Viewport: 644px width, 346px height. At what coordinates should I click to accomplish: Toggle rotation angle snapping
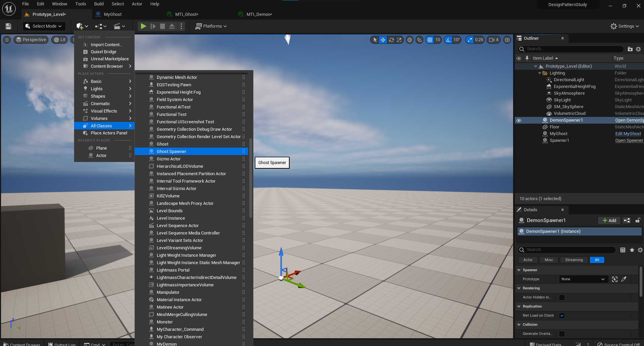[x=448, y=40]
